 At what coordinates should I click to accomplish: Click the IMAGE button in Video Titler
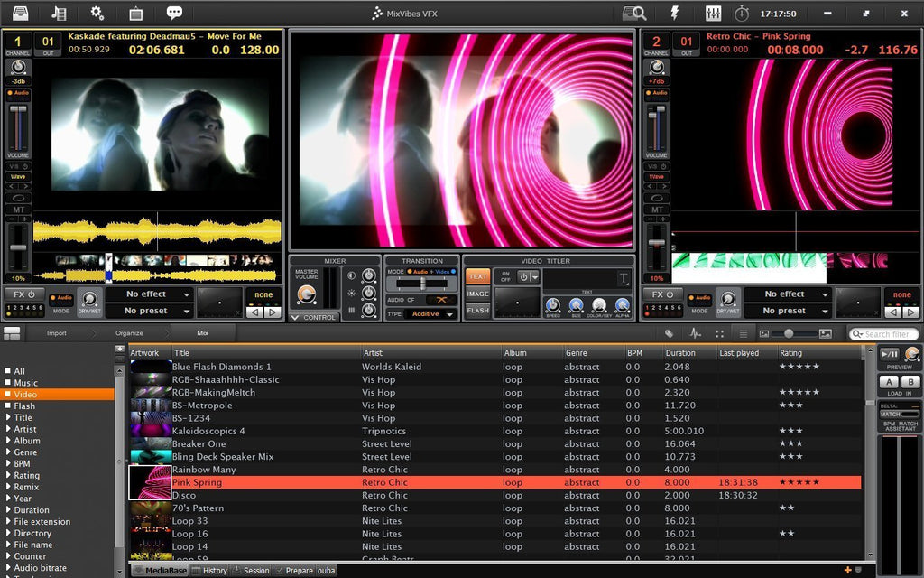(x=478, y=294)
